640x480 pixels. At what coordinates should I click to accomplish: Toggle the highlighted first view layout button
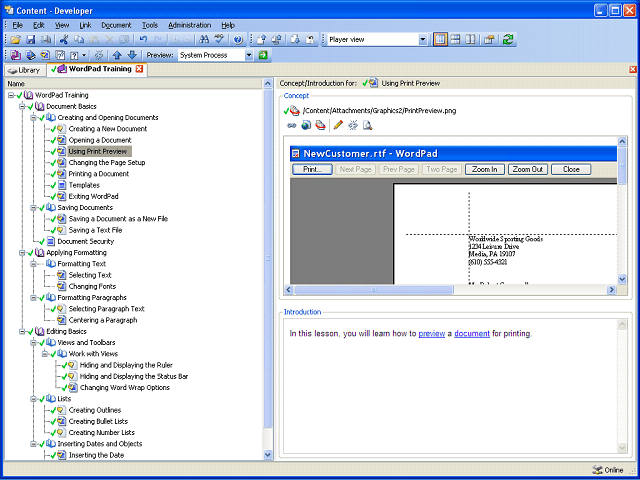(440, 40)
